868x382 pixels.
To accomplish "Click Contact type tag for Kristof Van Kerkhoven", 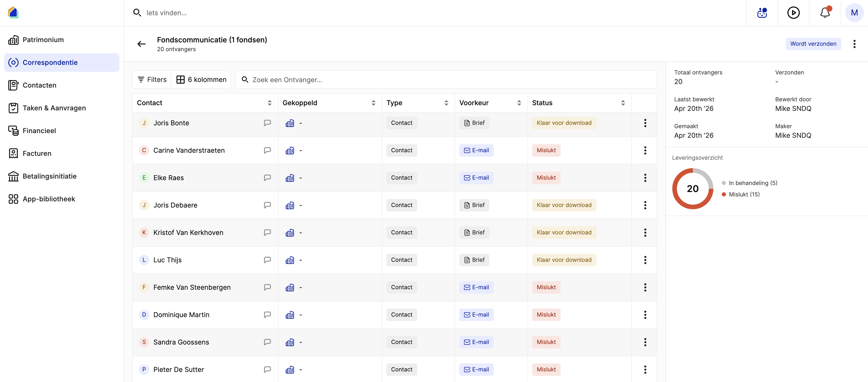I will pyautogui.click(x=401, y=232).
